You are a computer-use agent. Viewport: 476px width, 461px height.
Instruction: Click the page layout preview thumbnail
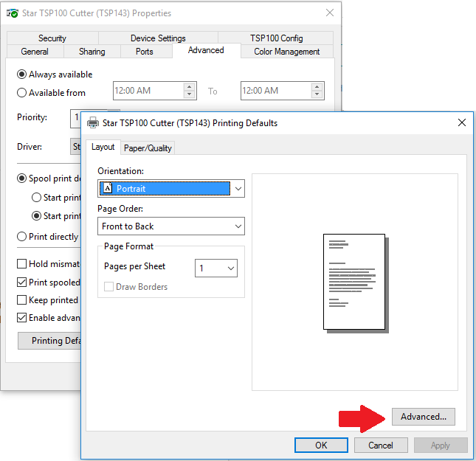[x=356, y=283]
